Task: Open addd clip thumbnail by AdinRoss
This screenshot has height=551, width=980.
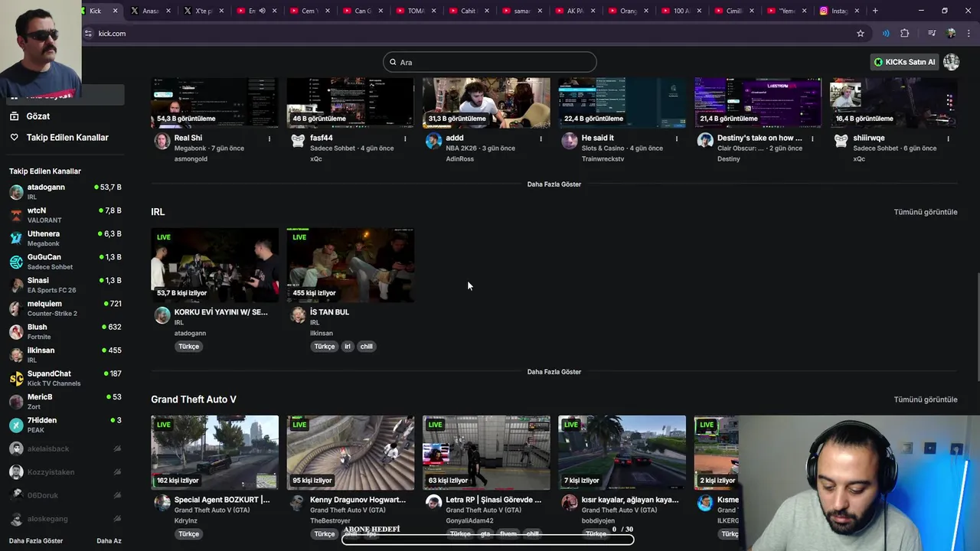Action: pyautogui.click(x=486, y=103)
